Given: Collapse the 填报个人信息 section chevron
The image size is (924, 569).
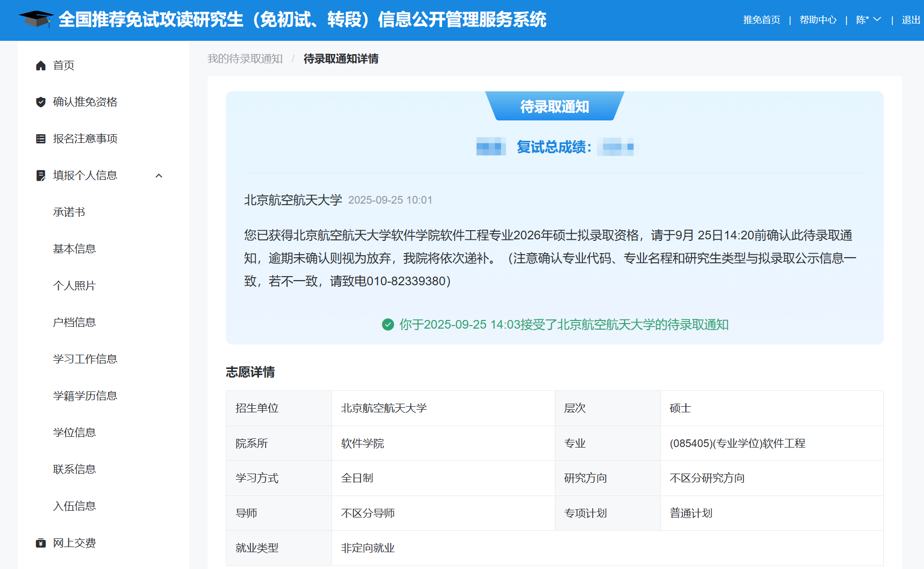Looking at the screenshot, I should coord(159,175).
